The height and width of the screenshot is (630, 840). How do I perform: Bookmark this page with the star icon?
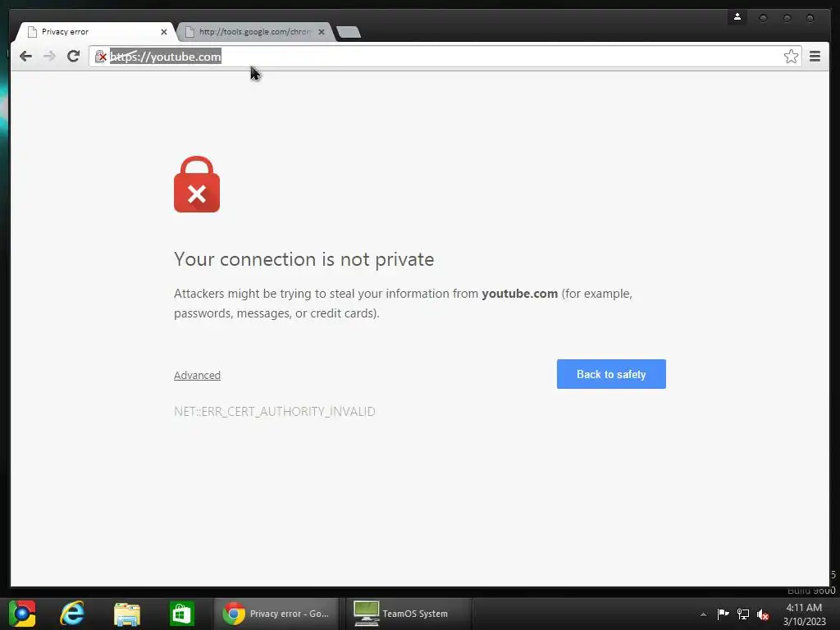(x=791, y=57)
